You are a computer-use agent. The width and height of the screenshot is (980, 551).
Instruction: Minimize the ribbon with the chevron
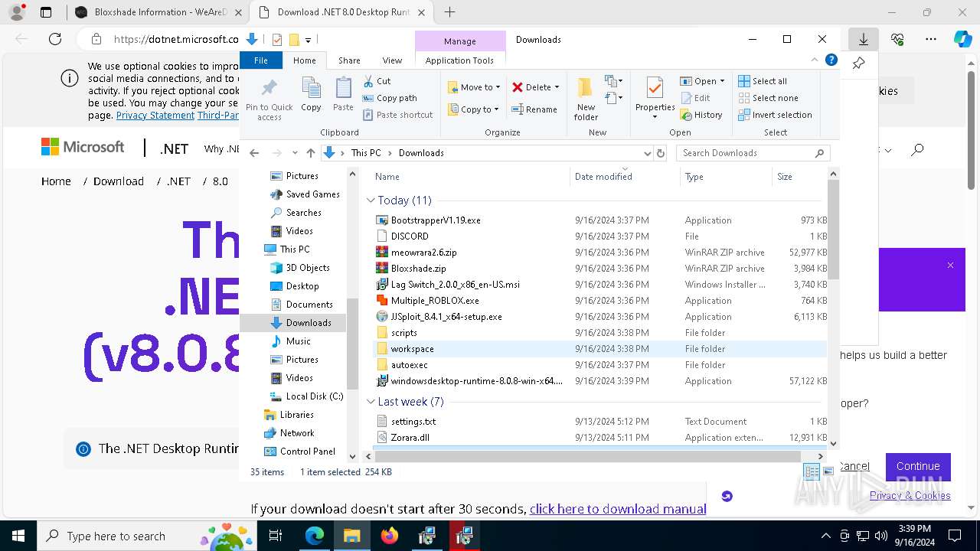tap(815, 60)
